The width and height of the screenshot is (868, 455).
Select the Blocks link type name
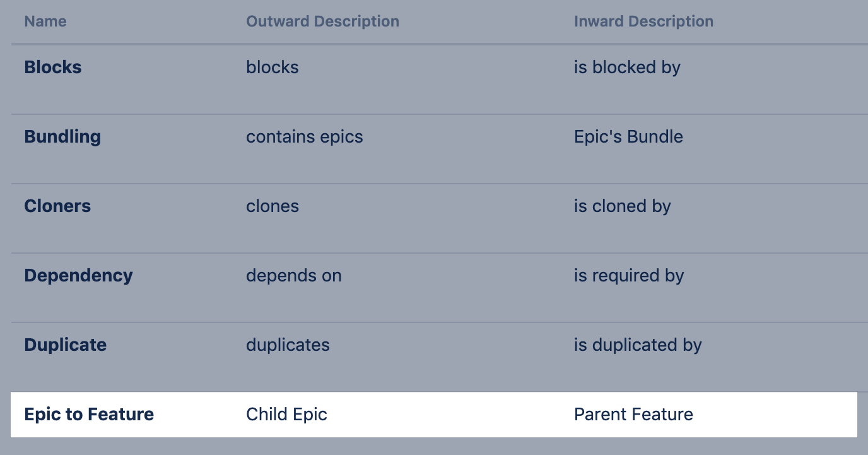[x=53, y=68]
